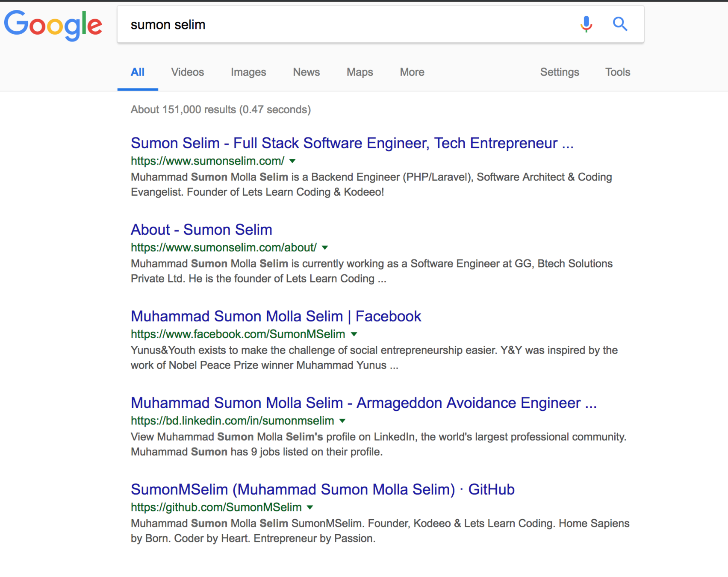Click the snippet Coder by Heart, Entrepreneur by Passion
Image resolution: width=728 pixels, height=577 pixels.
coord(380,531)
